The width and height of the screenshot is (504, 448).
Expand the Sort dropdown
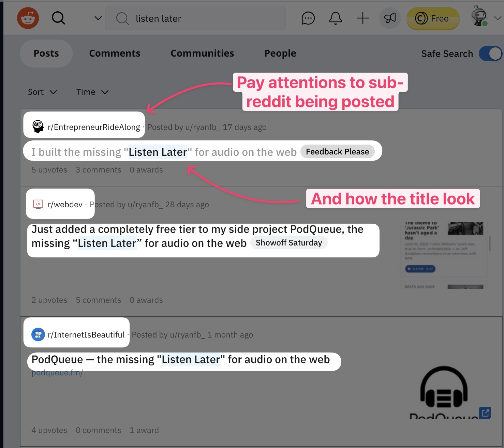(x=42, y=92)
